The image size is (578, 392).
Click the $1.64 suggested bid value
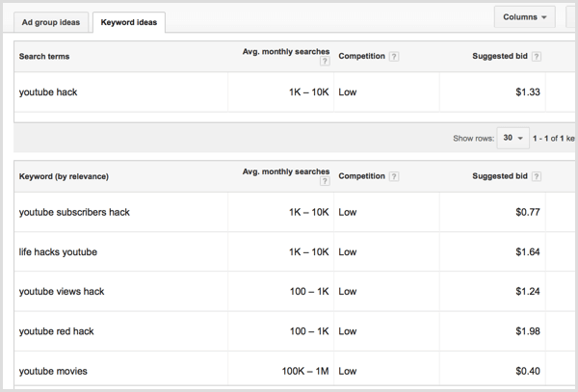[528, 252]
